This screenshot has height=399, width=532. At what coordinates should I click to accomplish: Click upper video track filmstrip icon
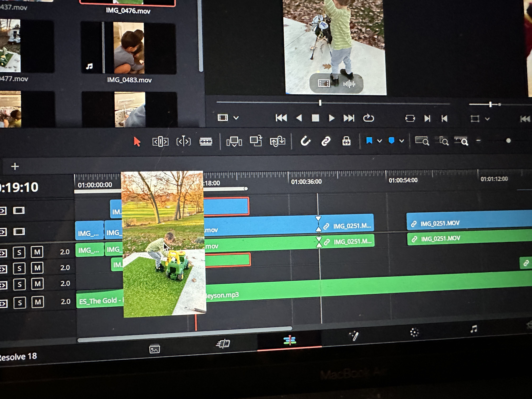pyautogui.click(x=19, y=211)
